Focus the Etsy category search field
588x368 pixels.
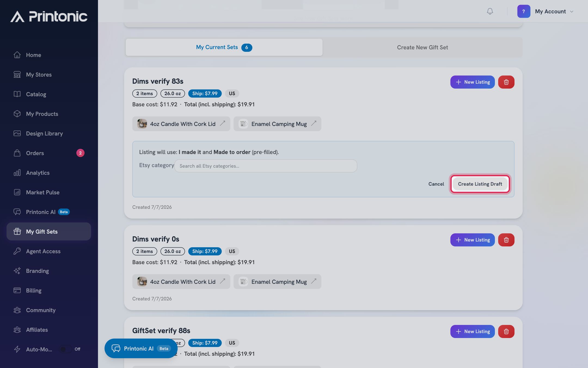(266, 166)
